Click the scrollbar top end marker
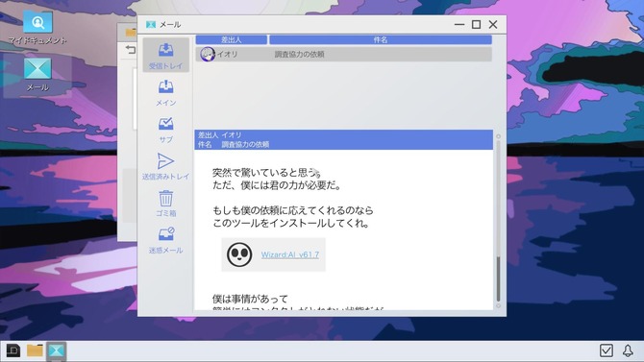 click(x=498, y=136)
